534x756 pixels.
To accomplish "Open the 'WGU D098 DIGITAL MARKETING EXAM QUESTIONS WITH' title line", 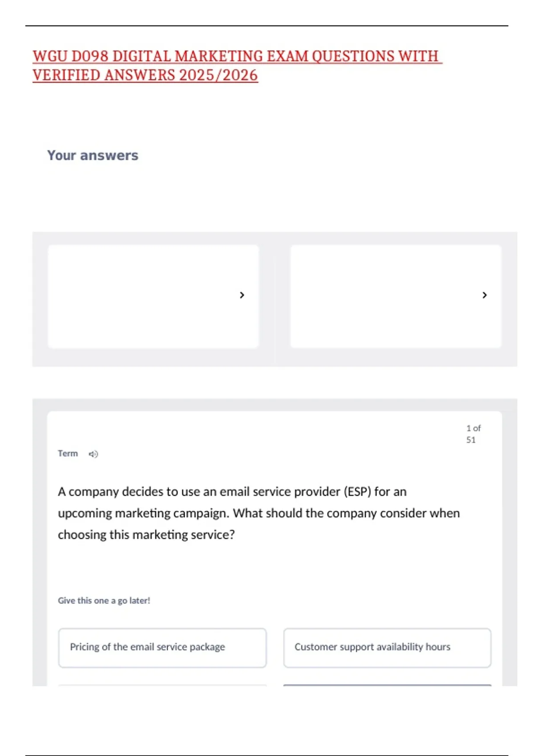I will (x=236, y=56).
